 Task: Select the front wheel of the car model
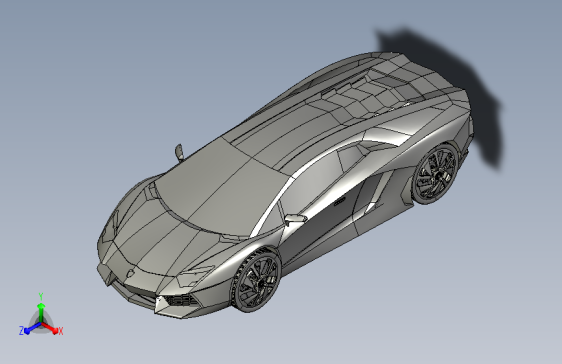pyautogui.click(x=256, y=280)
